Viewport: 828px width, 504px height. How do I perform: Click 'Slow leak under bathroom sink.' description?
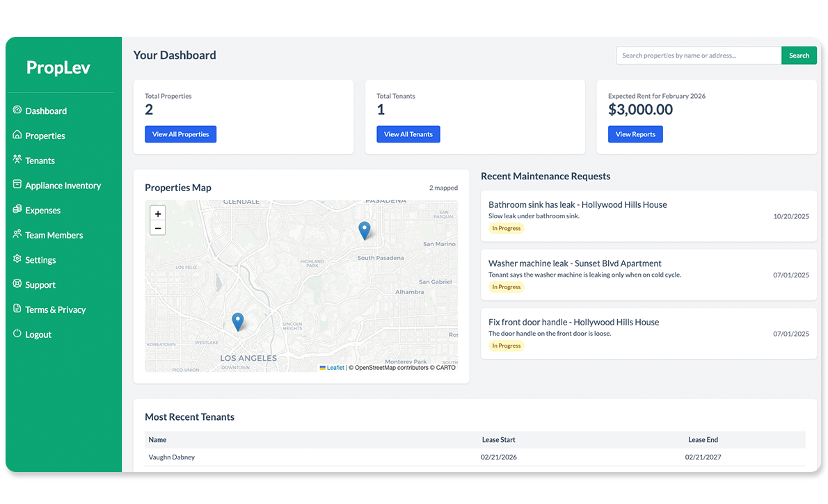pyautogui.click(x=534, y=216)
